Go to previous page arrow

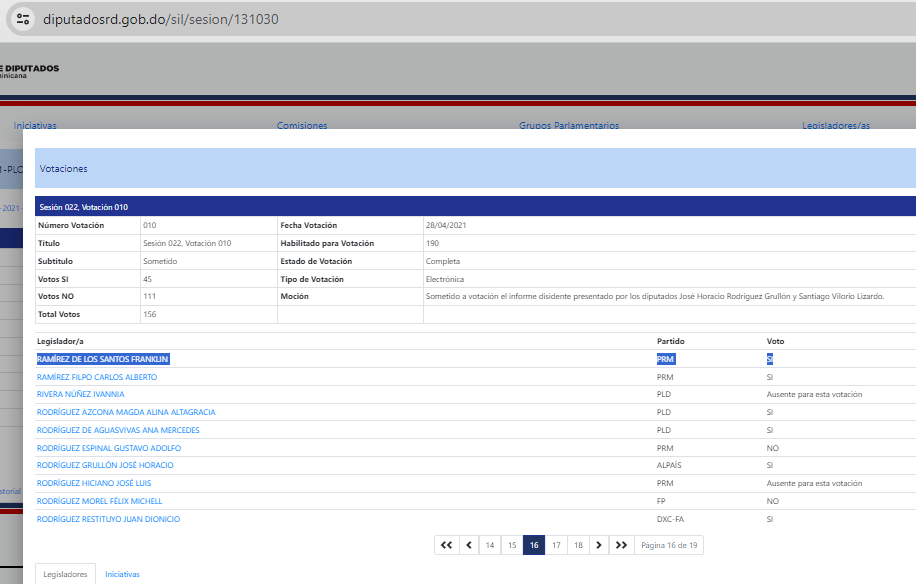pyautogui.click(x=468, y=545)
